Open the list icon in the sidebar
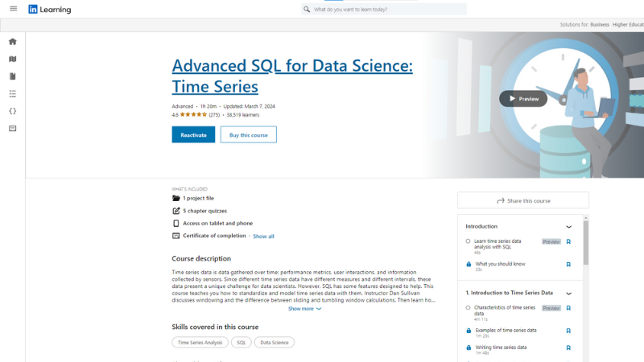644x362 pixels. (13, 94)
